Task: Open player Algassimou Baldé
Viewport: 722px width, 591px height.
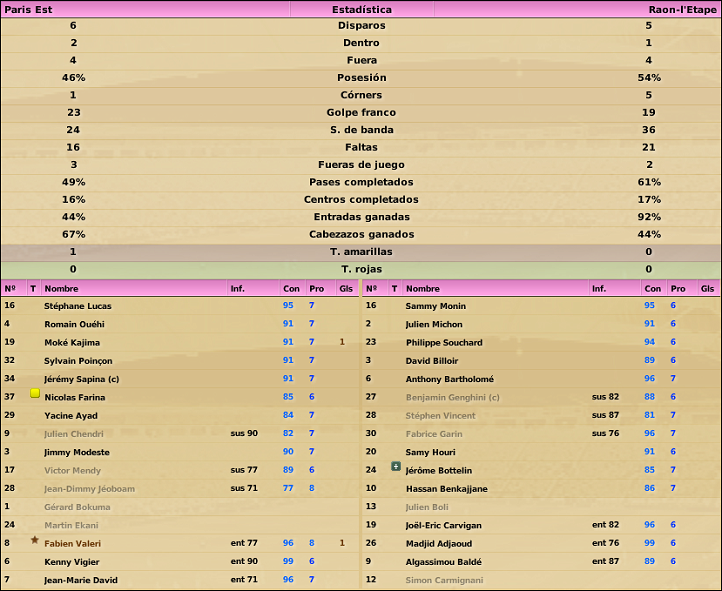Action: point(443,562)
